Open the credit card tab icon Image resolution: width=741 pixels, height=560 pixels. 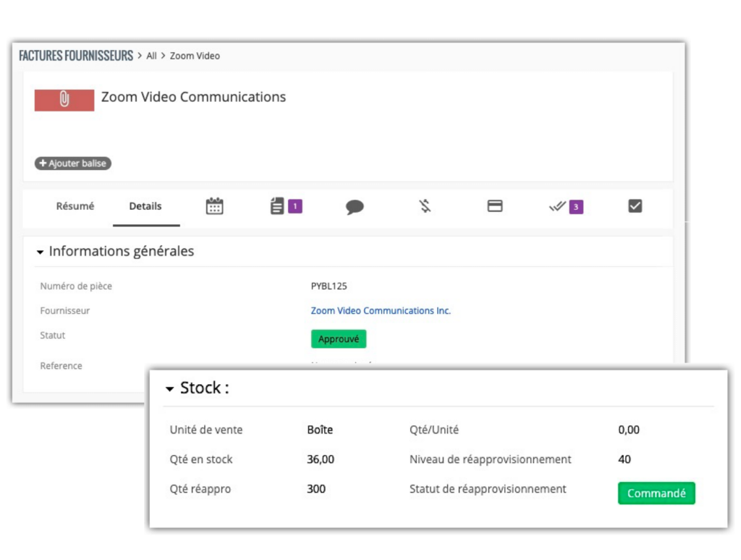click(495, 206)
